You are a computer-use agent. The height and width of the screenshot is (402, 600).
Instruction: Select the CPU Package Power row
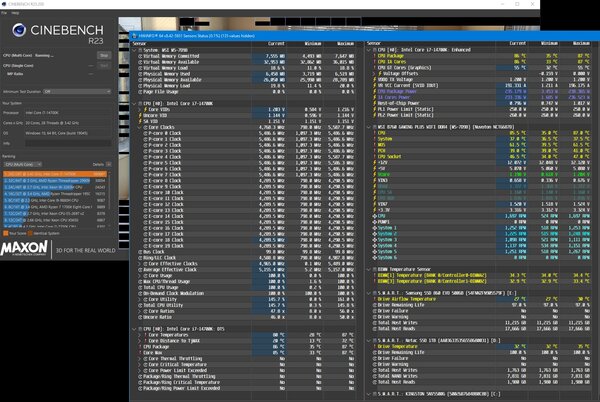(x=480, y=91)
